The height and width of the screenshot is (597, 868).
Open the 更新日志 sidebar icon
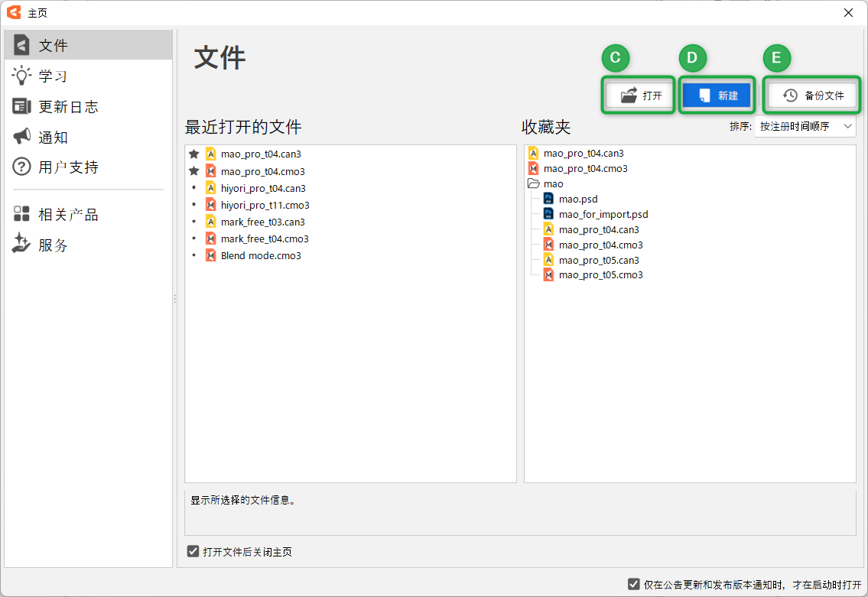click(x=21, y=106)
